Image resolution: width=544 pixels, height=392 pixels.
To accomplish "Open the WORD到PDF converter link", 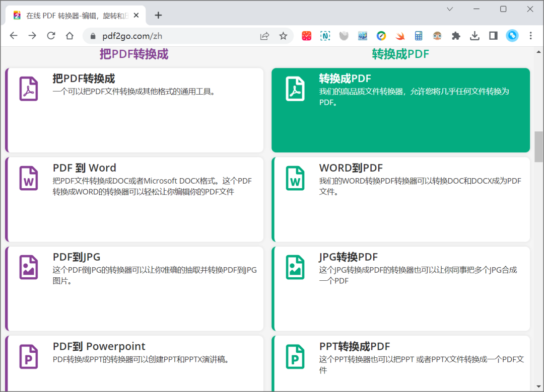I will (351, 168).
